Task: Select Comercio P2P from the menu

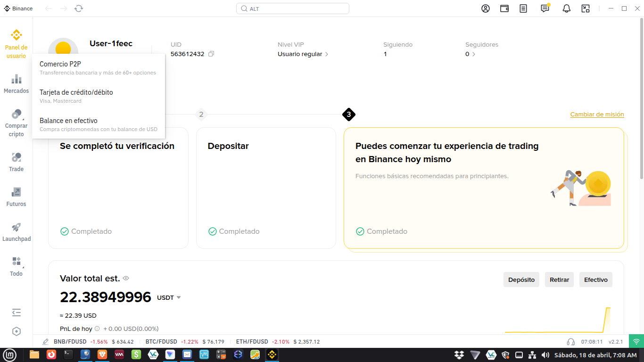Action: (99, 68)
